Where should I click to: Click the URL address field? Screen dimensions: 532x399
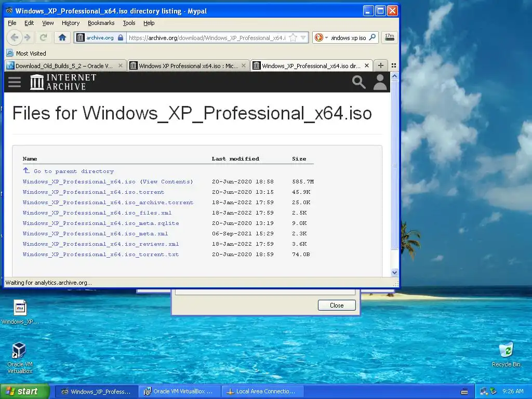[207, 37]
